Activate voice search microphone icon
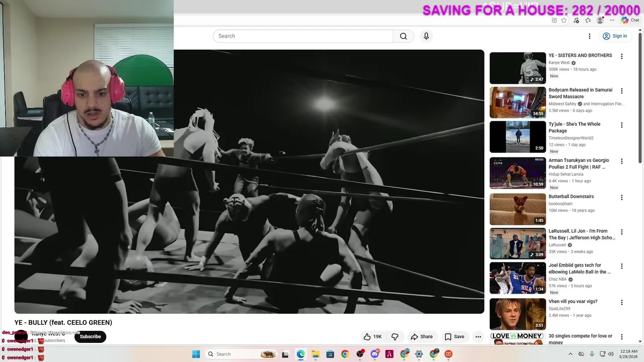644x362 pixels. pyautogui.click(x=426, y=36)
